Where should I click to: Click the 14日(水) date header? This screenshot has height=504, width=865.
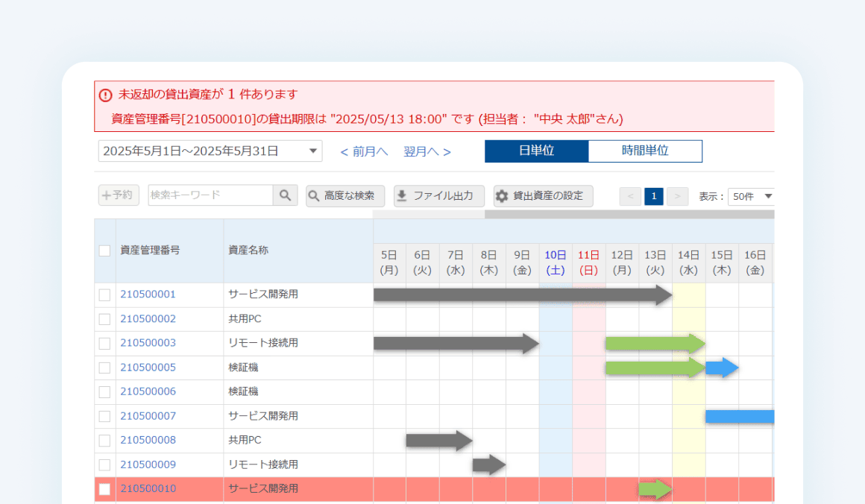point(688,263)
